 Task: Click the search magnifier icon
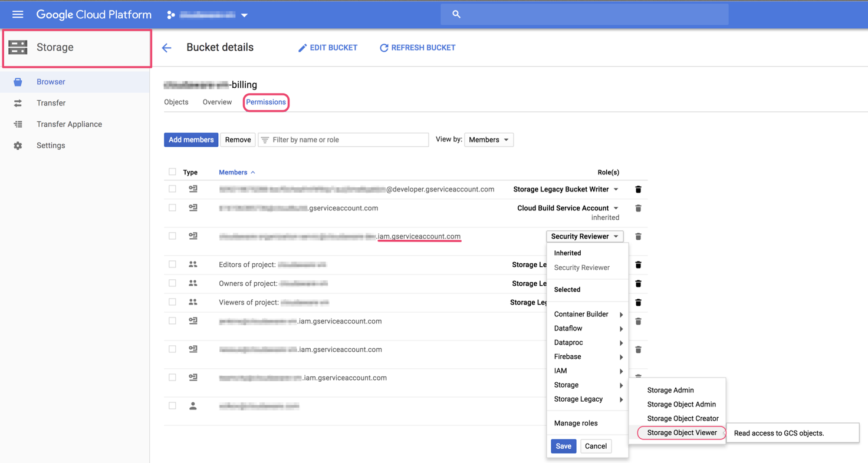(x=456, y=14)
